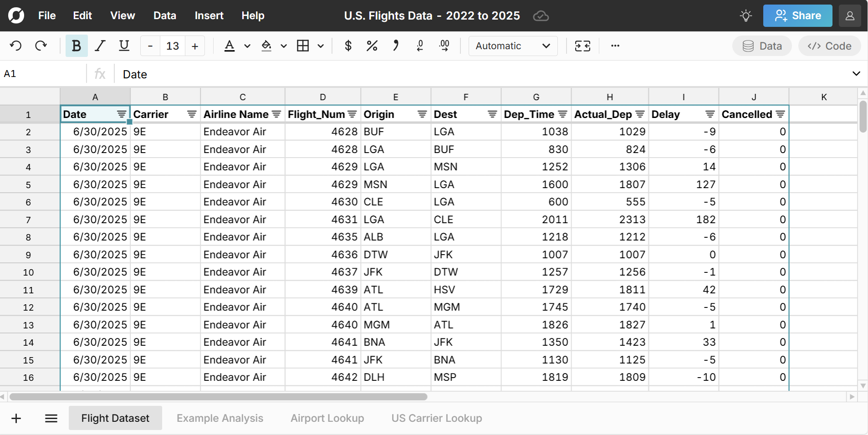Open the Automatic number format dropdown
Image resolution: width=868 pixels, height=435 pixels.
coord(512,46)
